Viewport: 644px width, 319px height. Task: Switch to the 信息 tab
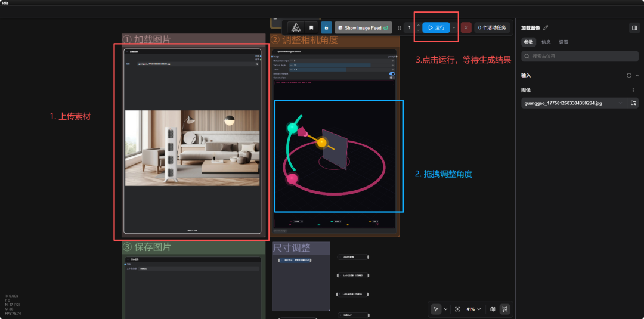click(x=546, y=42)
